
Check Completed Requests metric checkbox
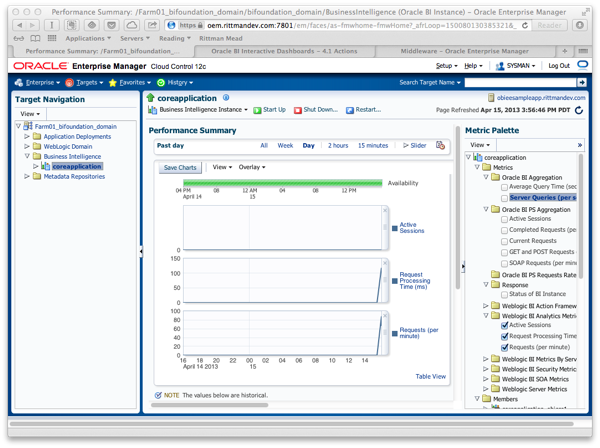(504, 230)
